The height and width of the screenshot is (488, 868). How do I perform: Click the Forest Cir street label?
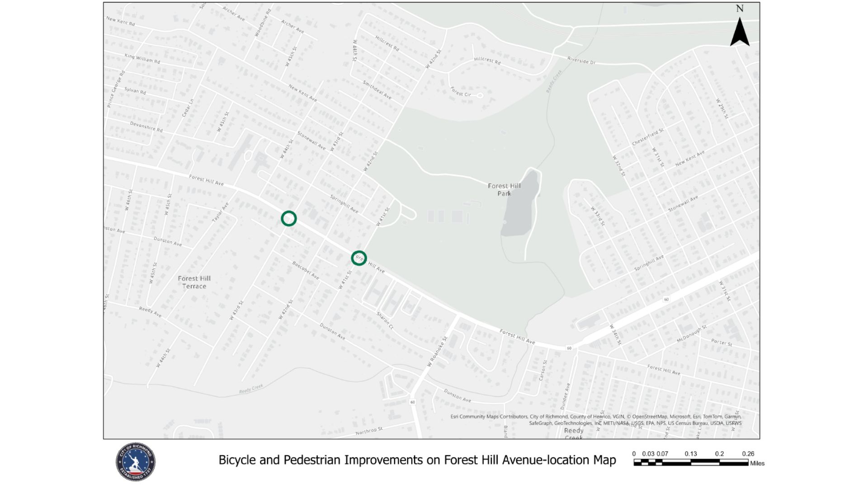pos(461,92)
